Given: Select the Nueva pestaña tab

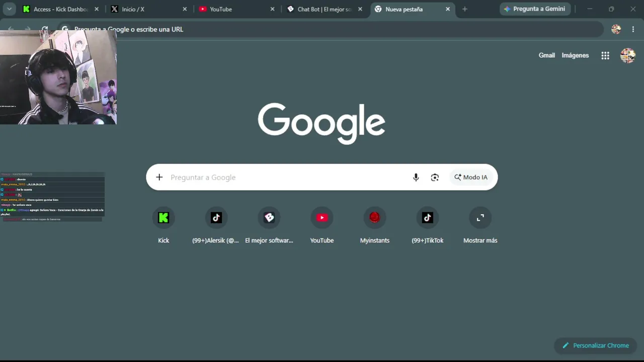Looking at the screenshot, I should pyautogui.click(x=413, y=9).
